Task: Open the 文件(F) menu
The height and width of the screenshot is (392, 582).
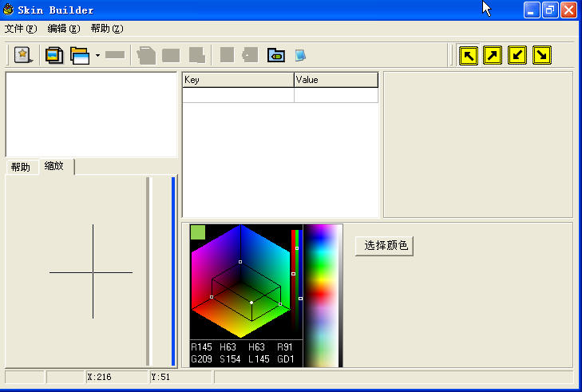Action: (21, 29)
